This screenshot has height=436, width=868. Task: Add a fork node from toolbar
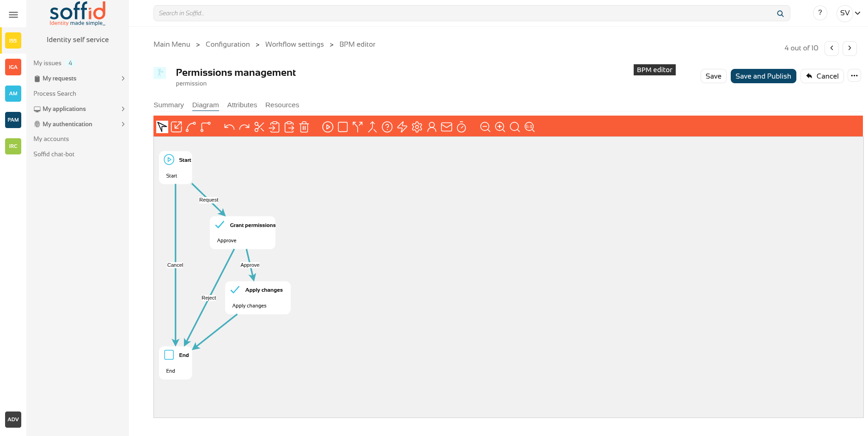coord(357,127)
